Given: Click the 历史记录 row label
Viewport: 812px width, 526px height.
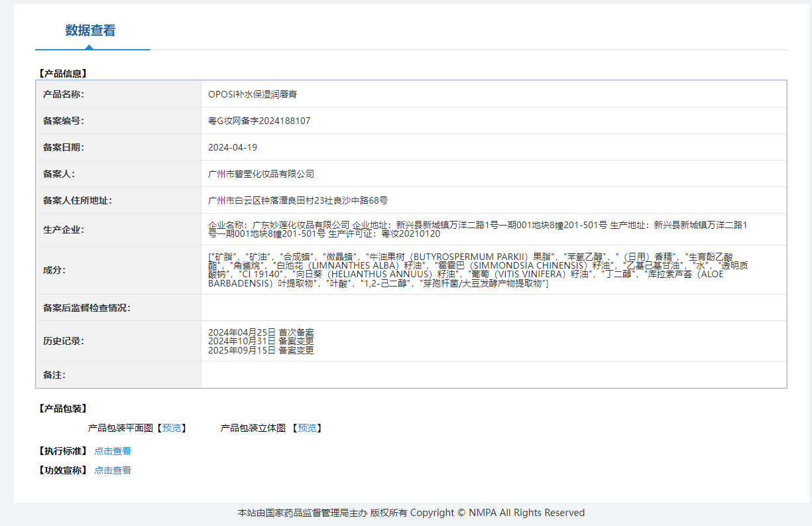Looking at the screenshot, I should pos(64,342).
